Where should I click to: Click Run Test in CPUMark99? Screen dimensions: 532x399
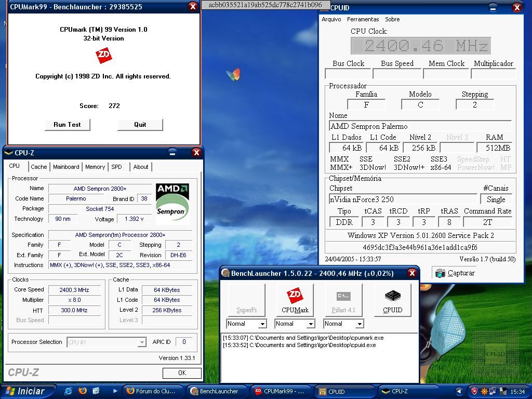(67, 125)
